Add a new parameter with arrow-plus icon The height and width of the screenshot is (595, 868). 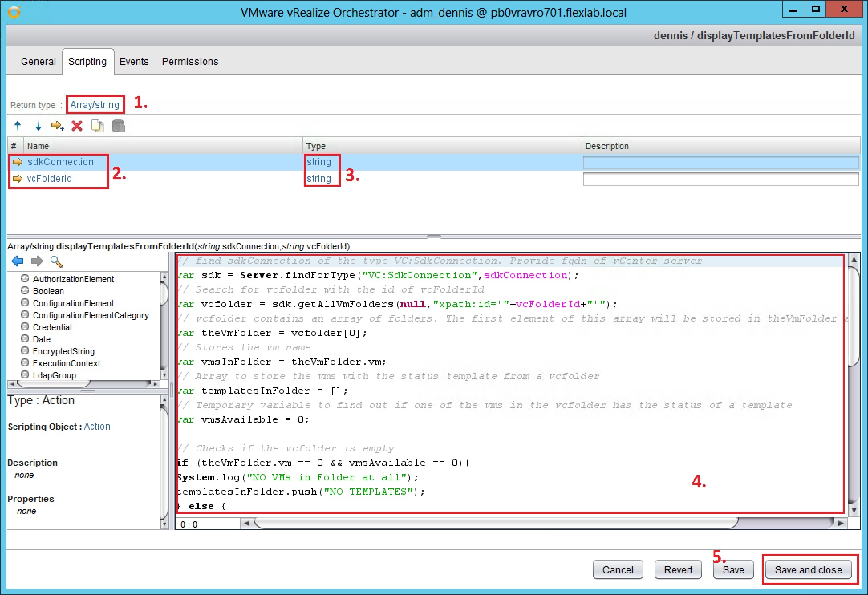point(57,126)
